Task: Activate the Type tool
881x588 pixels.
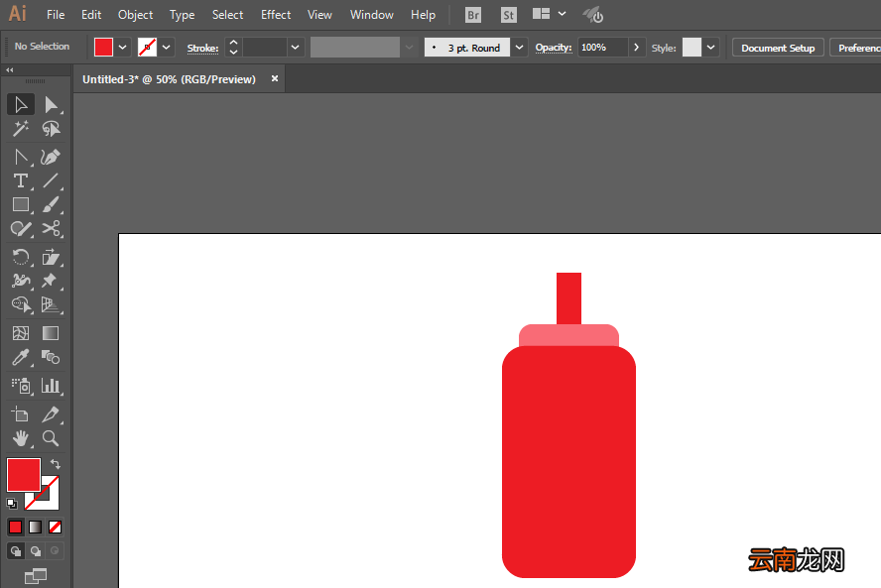Action: (x=21, y=180)
